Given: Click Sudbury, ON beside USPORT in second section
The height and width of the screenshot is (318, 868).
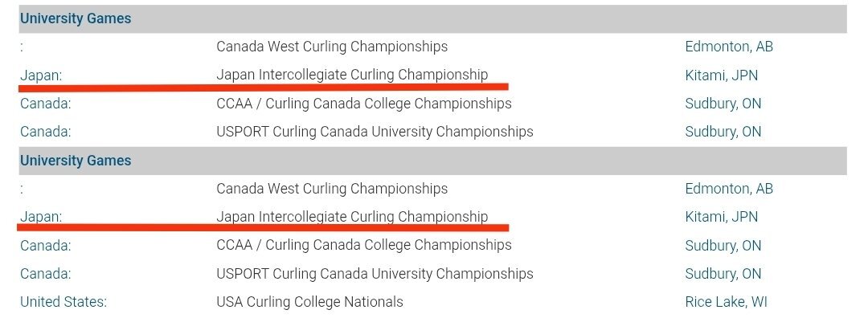Looking at the screenshot, I should (723, 274).
